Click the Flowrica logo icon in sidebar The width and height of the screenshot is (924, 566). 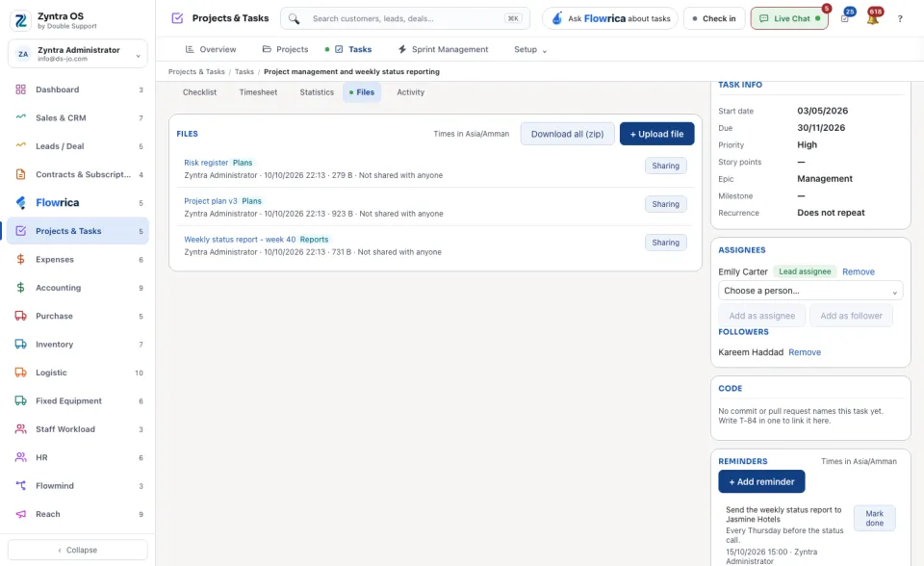coord(20,203)
